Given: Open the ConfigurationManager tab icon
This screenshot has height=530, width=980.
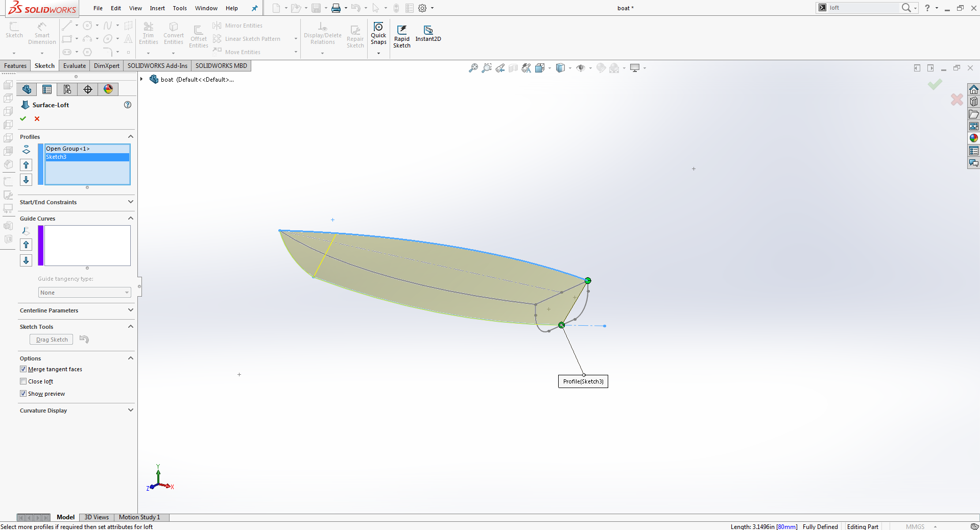Looking at the screenshot, I should tap(67, 89).
